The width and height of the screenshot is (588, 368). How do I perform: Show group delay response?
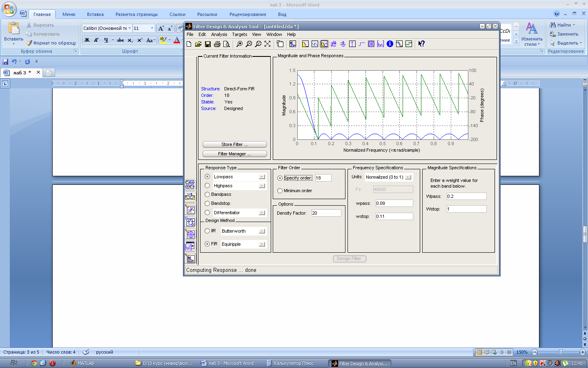click(334, 44)
